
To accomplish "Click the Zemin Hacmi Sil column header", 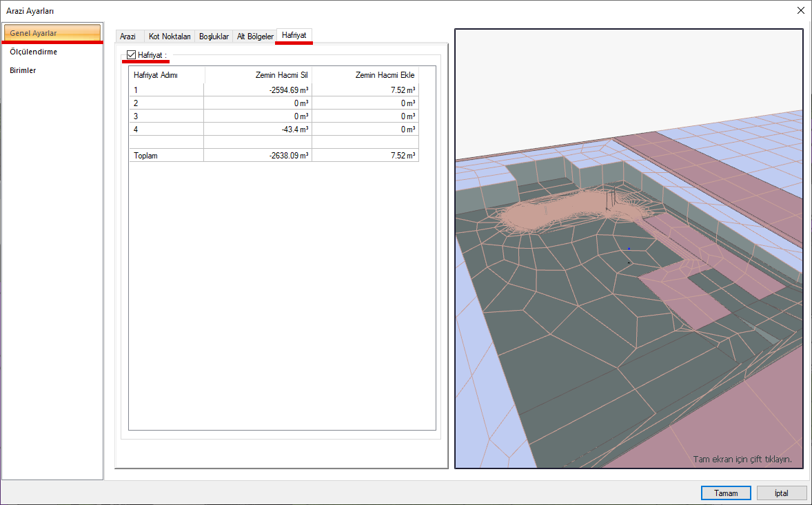I will click(x=258, y=75).
